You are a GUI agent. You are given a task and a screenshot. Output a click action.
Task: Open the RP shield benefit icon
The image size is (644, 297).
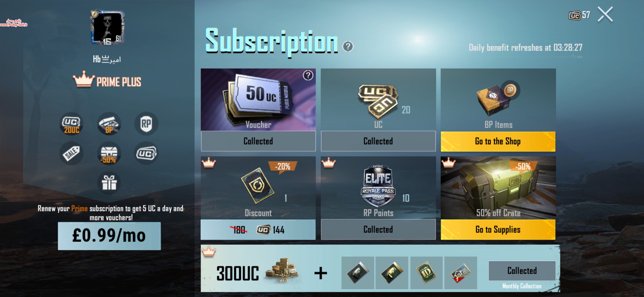point(146,124)
